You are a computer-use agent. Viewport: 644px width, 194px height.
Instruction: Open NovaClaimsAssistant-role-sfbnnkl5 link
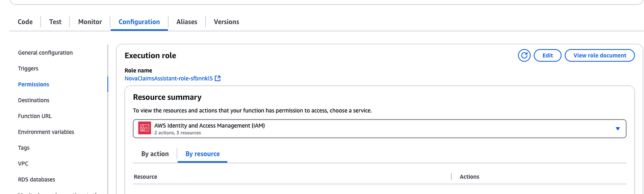pyautogui.click(x=169, y=78)
